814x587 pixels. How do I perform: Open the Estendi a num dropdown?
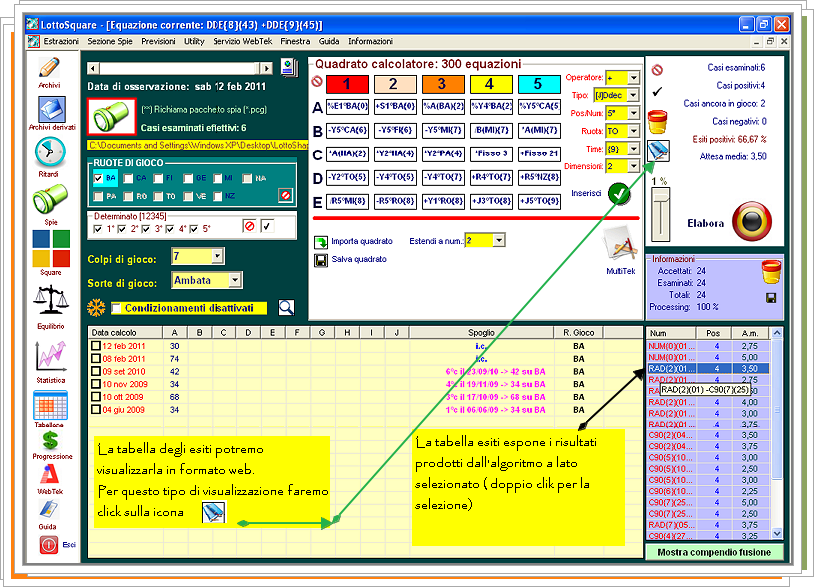499,240
